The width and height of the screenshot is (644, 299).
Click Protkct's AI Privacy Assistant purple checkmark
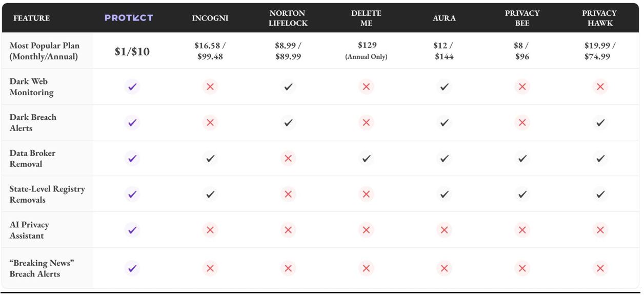tap(132, 230)
